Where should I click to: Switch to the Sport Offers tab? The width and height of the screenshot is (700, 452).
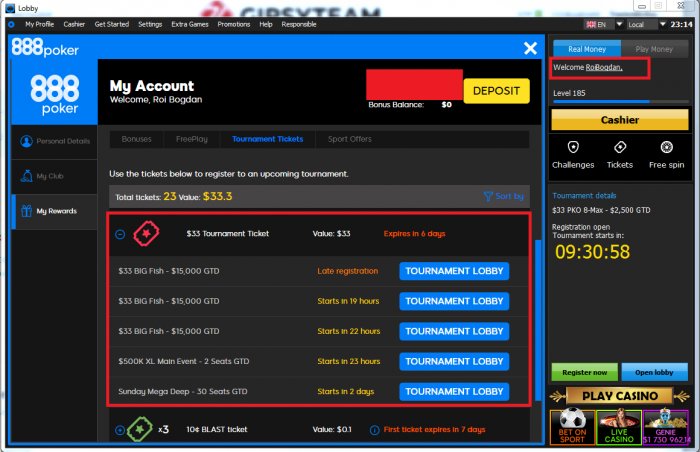pyautogui.click(x=350, y=139)
